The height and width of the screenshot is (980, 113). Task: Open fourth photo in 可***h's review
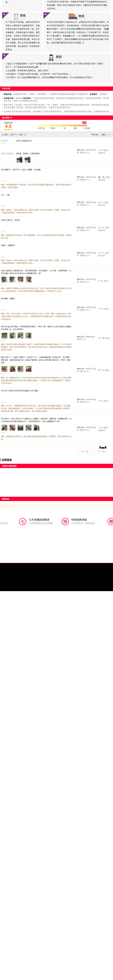point(28,369)
